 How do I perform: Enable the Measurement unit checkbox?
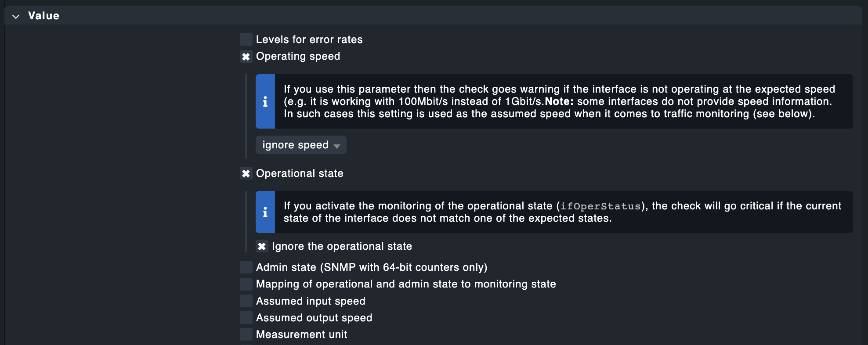point(246,334)
